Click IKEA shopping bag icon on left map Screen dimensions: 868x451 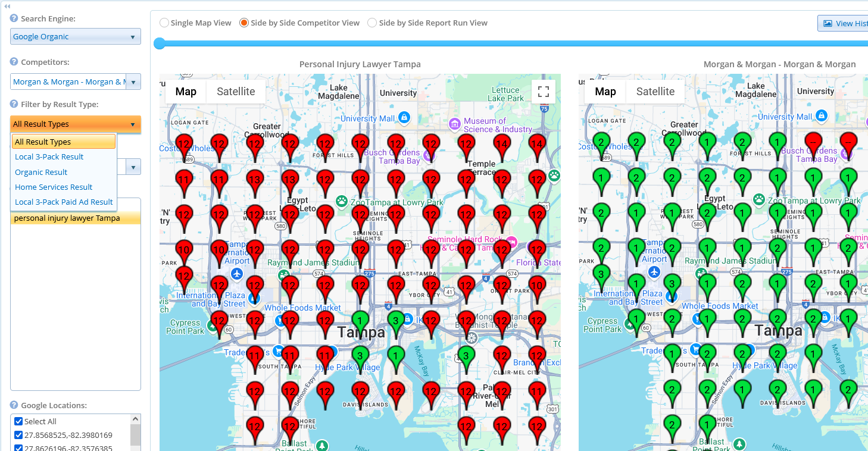pyautogui.click(x=408, y=319)
